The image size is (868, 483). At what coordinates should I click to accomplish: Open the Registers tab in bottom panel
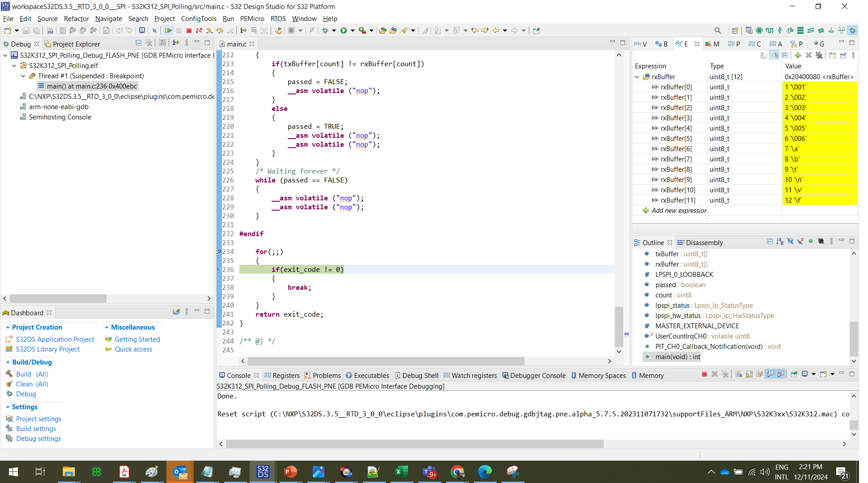[x=282, y=376]
